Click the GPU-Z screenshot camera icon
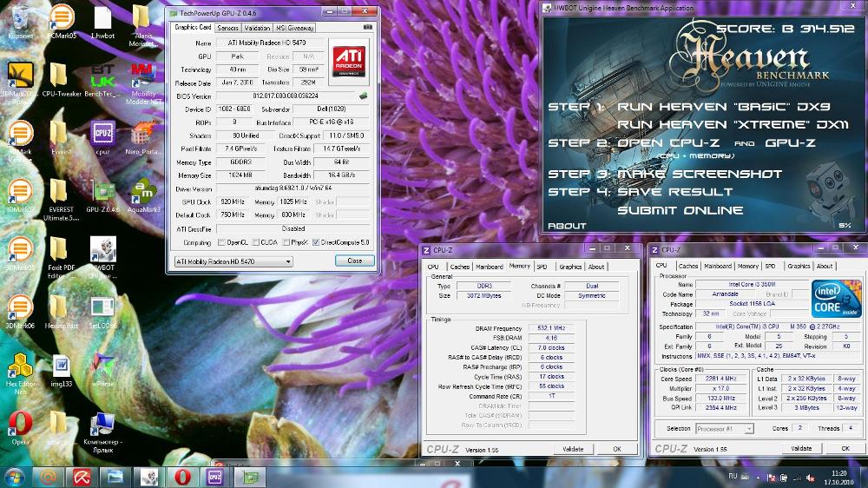The width and height of the screenshot is (868, 488). pyautogui.click(x=367, y=27)
